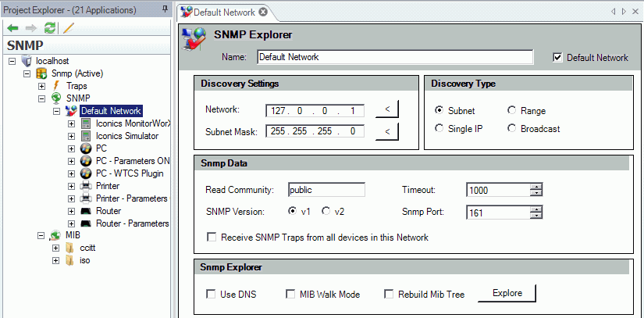Screen dimensions: 644x318
Task: Select the Iconics Simulator device icon
Action: [x=87, y=136]
